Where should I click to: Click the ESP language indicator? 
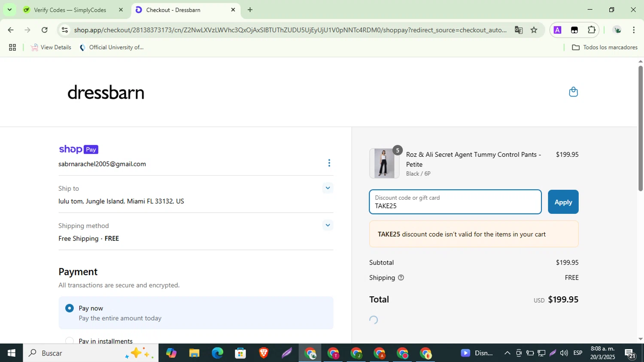click(578, 353)
